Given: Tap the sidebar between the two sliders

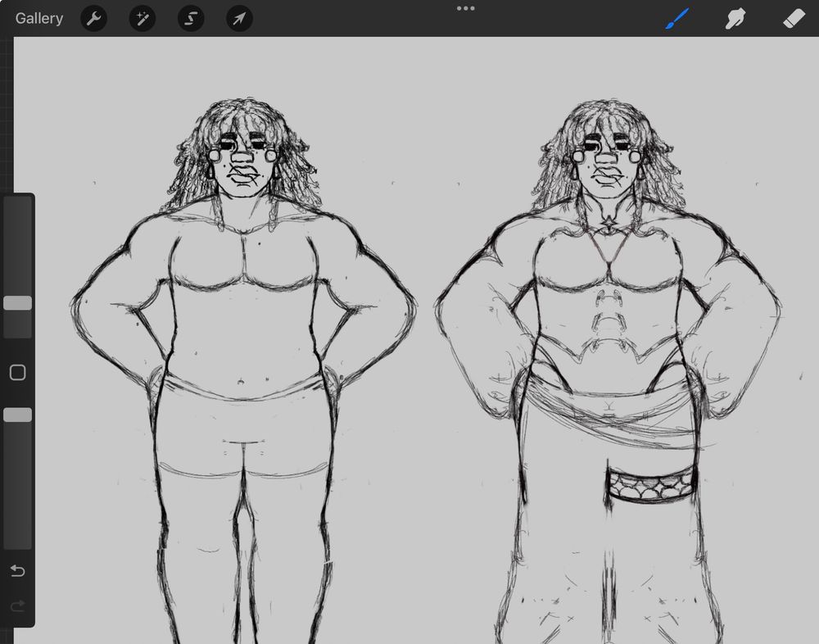Looking at the screenshot, I should [17, 372].
